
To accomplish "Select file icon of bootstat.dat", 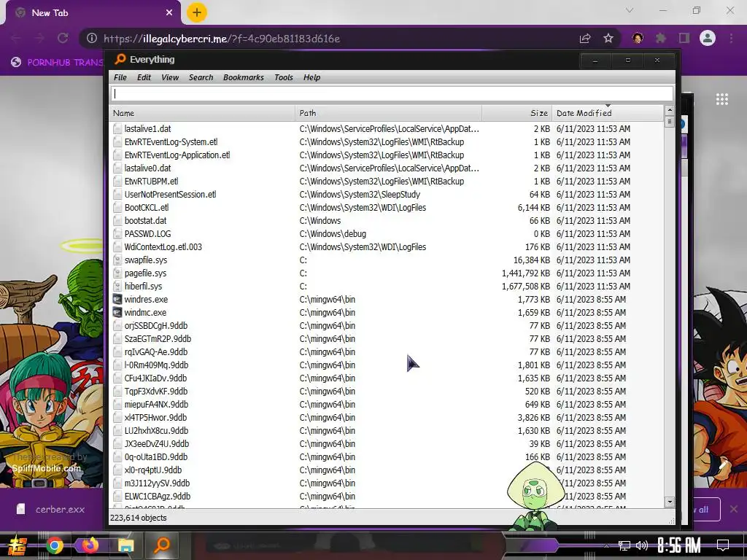I will pyautogui.click(x=117, y=220).
